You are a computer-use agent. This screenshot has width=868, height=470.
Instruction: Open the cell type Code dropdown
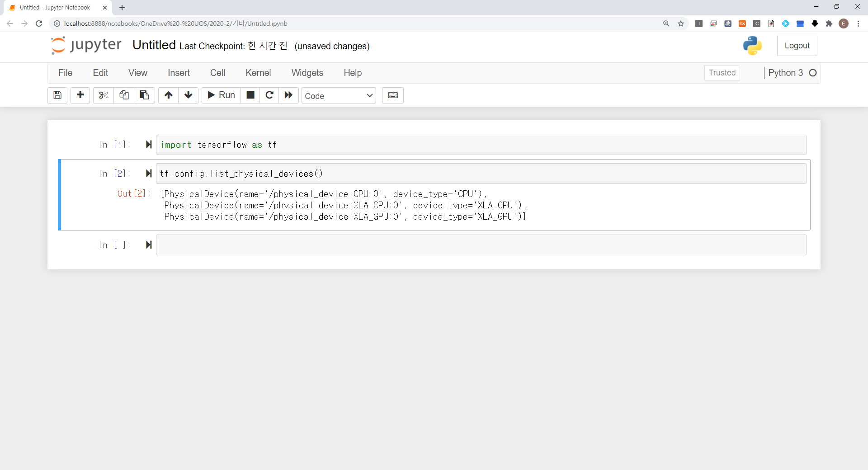pyautogui.click(x=339, y=95)
